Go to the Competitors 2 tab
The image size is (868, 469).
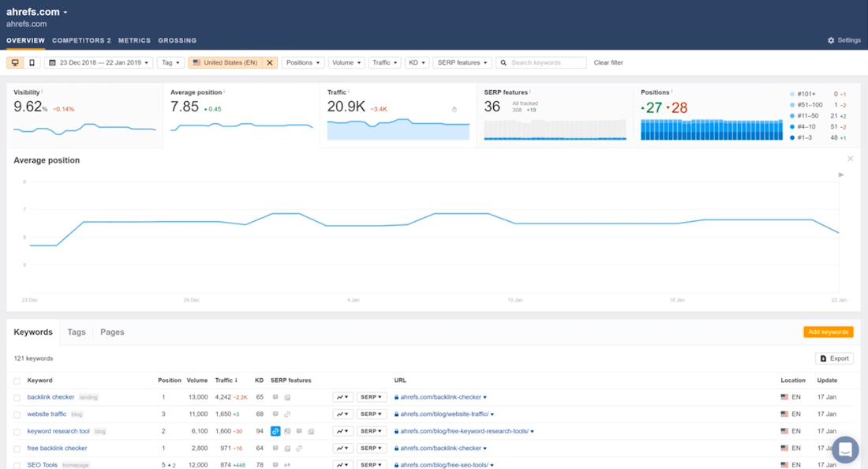[x=81, y=40]
